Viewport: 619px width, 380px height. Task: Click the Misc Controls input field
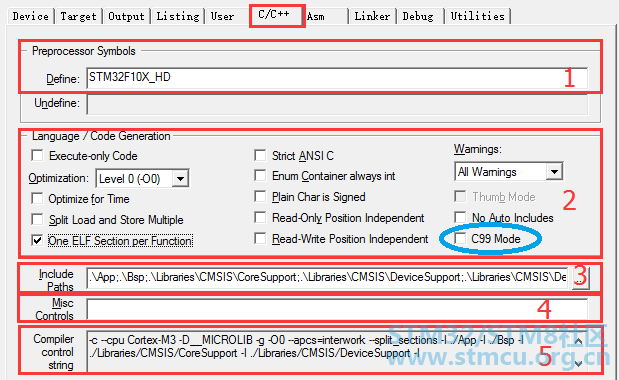click(337, 309)
